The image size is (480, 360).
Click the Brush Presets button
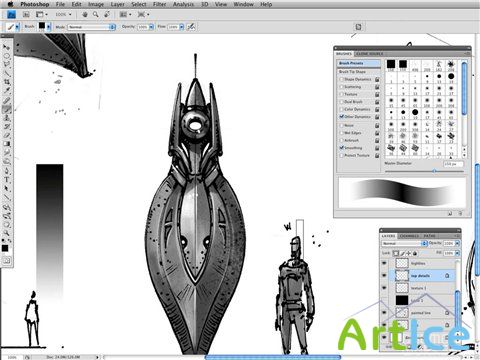358,63
